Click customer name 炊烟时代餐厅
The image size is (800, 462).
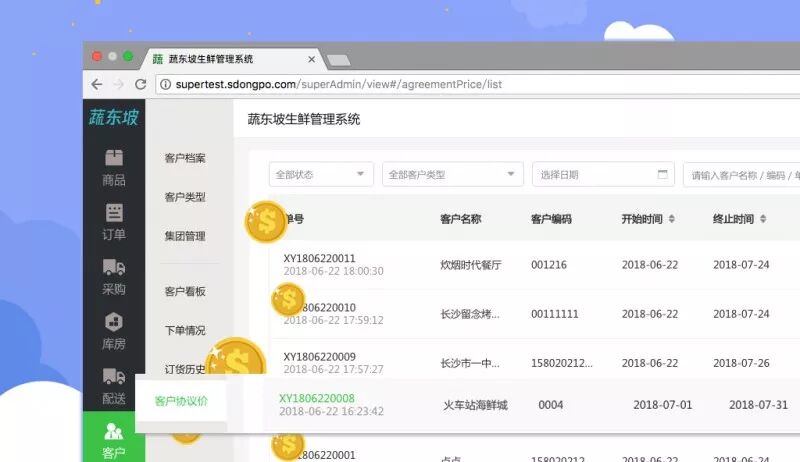(x=470, y=265)
